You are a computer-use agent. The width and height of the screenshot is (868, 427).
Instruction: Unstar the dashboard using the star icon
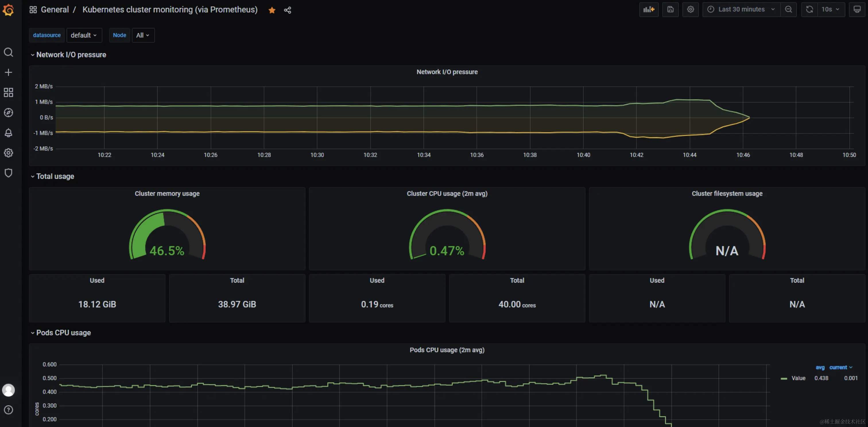point(272,10)
